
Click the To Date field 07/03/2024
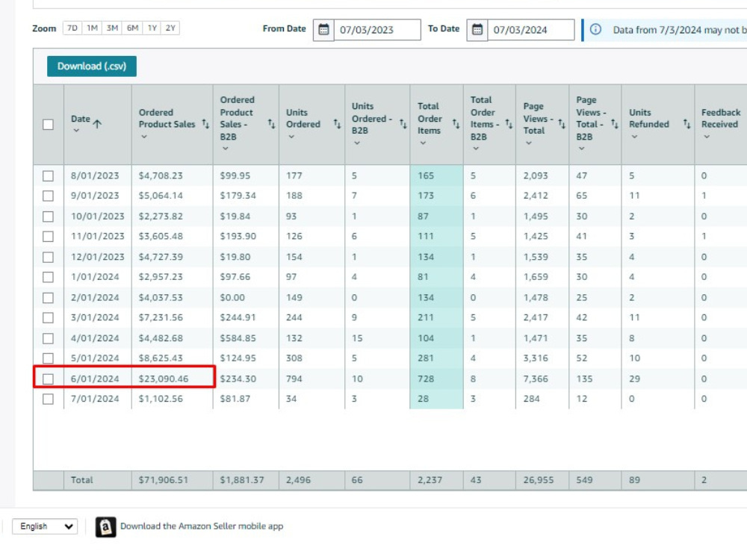tap(530, 30)
